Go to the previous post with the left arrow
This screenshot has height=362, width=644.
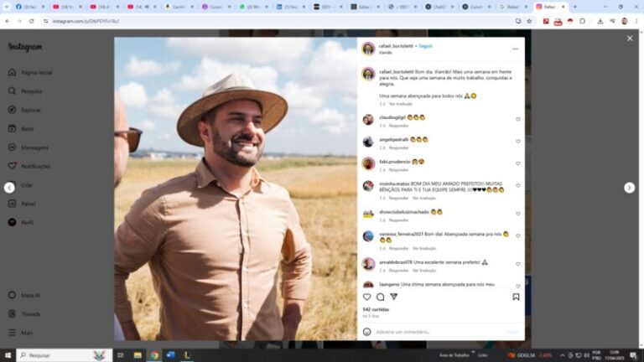9,188
